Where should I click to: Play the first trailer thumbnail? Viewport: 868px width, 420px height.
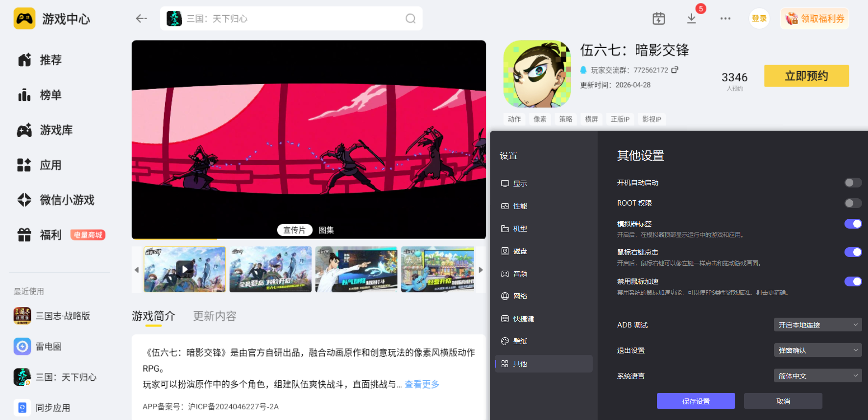pos(185,269)
